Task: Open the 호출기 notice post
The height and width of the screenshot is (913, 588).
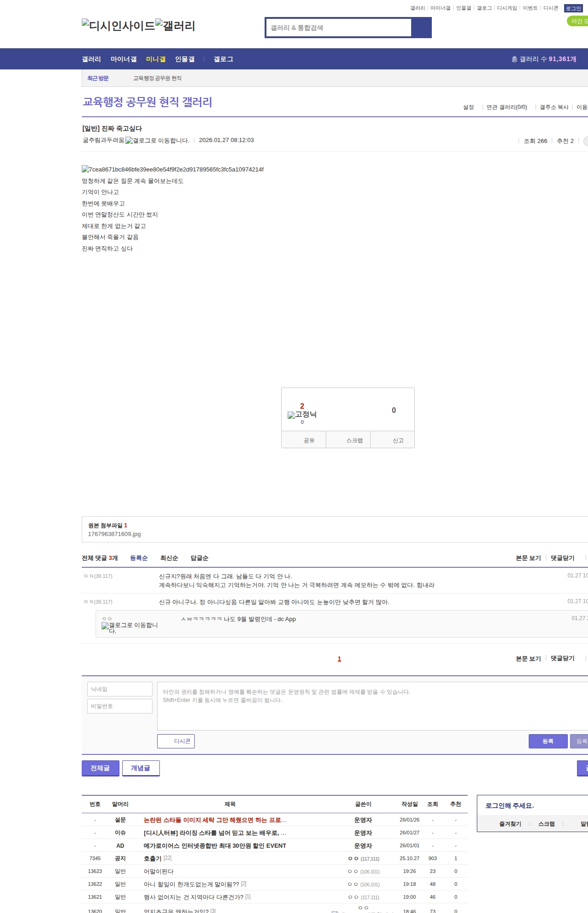Action: point(153,858)
